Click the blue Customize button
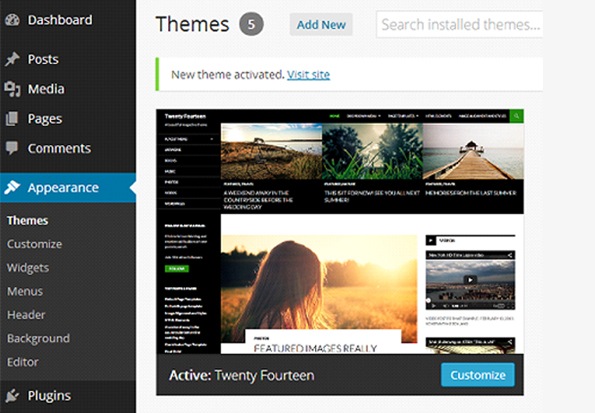Viewport: 595px width, 413px height. [x=478, y=375]
